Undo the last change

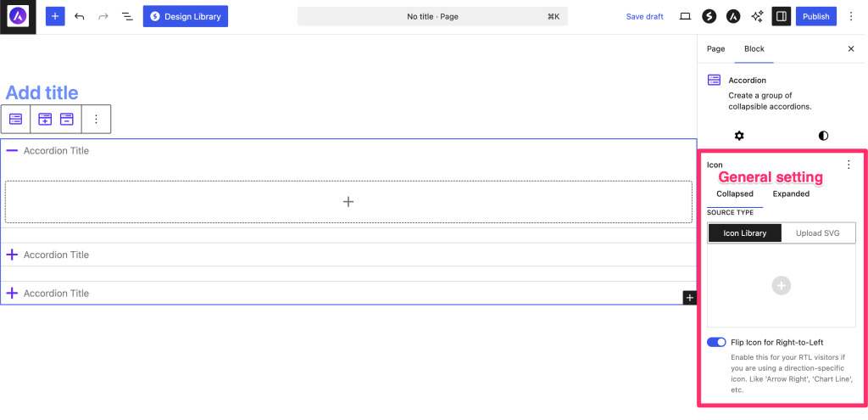pos(80,16)
